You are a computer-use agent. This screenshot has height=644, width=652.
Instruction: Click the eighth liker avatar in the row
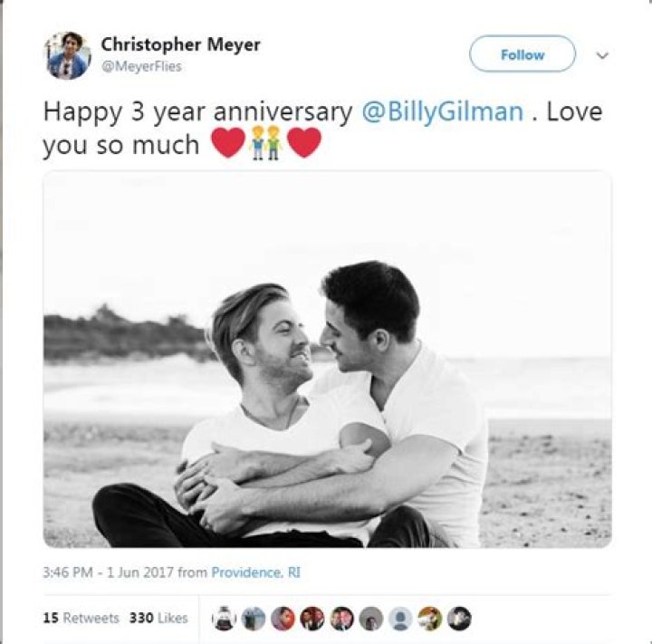click(x=429, y=619)
